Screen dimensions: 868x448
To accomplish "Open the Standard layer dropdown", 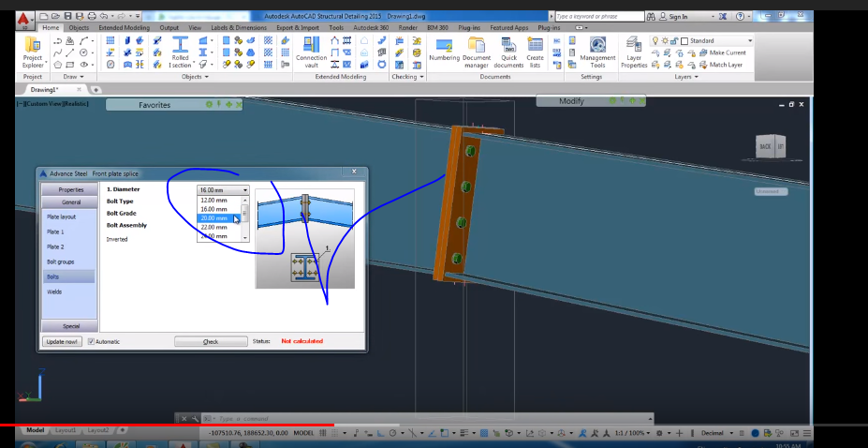I will click(x=749, y=41).
